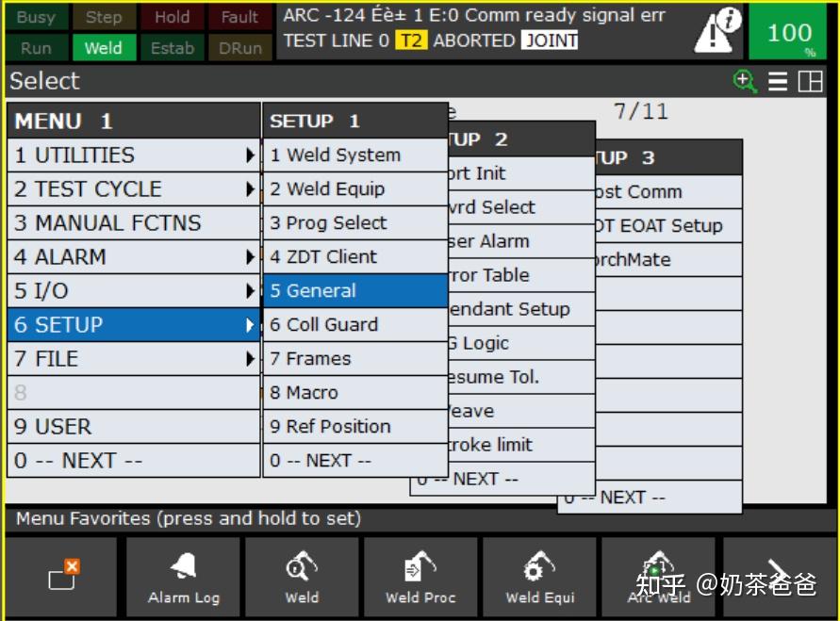Viewport: 840px width, 621px height.
Task: Click the Step status indicator
Action: 104,18
